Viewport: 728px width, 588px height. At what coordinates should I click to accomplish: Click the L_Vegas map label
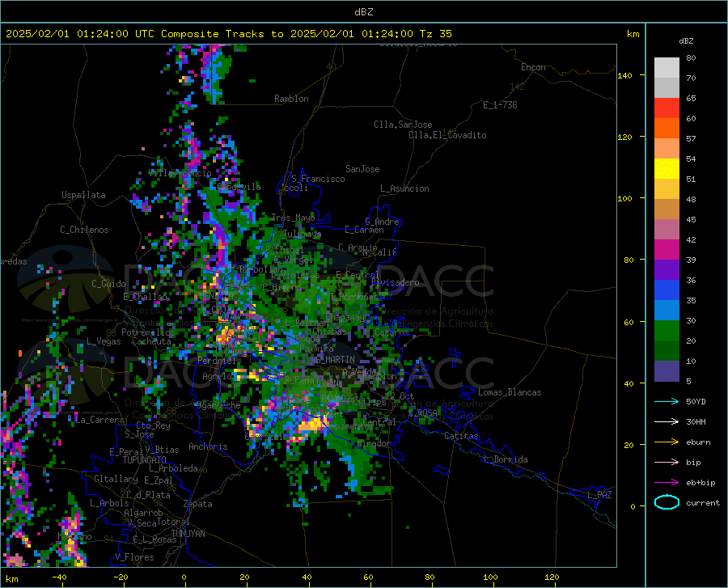click(104, 341)
